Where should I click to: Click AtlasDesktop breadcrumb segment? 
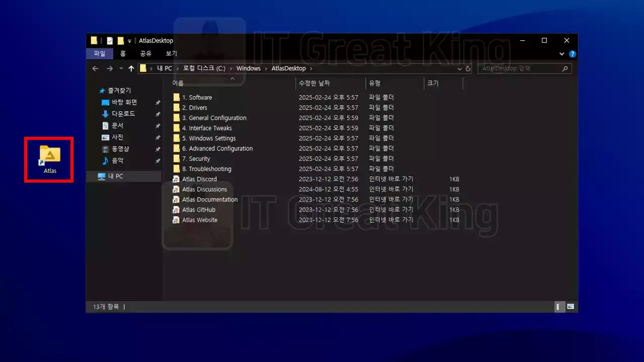coord(288,68)
